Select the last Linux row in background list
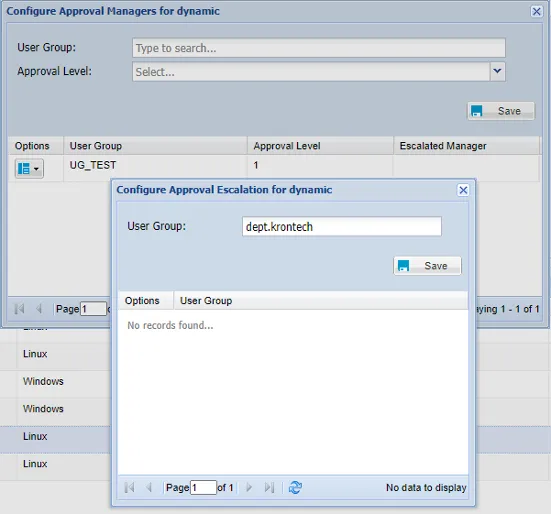552x514 pixels. (35, 464)
